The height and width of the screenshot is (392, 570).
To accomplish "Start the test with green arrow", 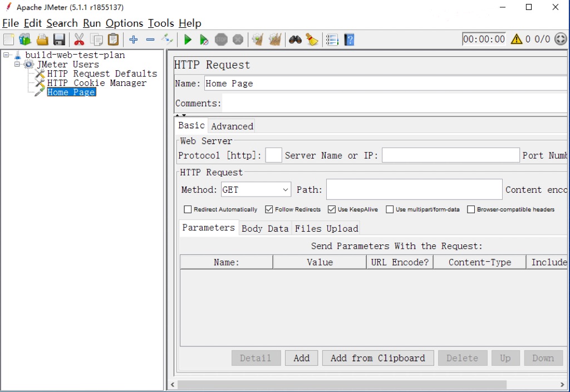I will 188,40.
